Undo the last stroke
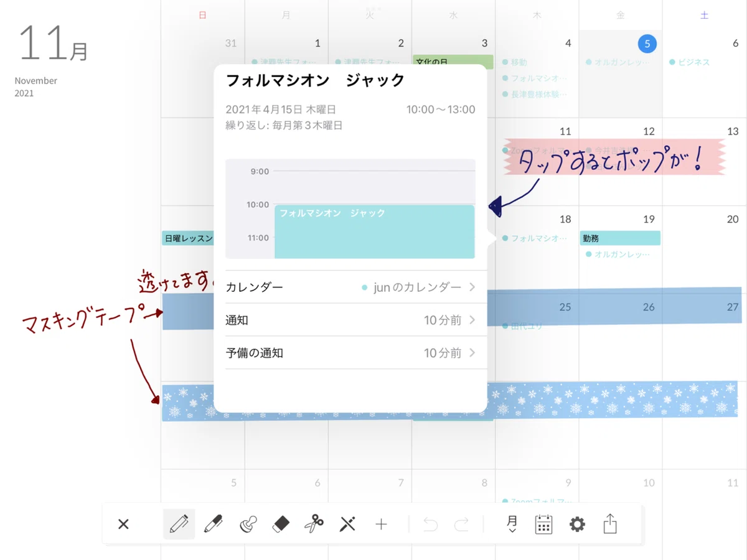 point(430,524)
